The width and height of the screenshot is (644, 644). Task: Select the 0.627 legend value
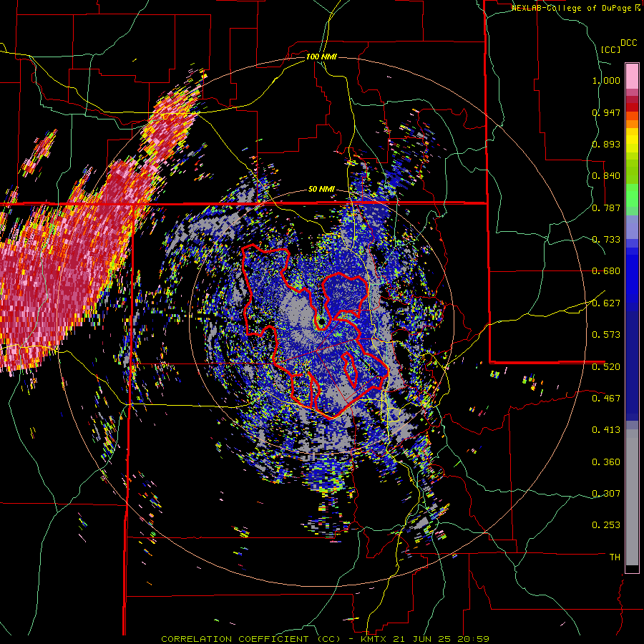click(606, 303)
